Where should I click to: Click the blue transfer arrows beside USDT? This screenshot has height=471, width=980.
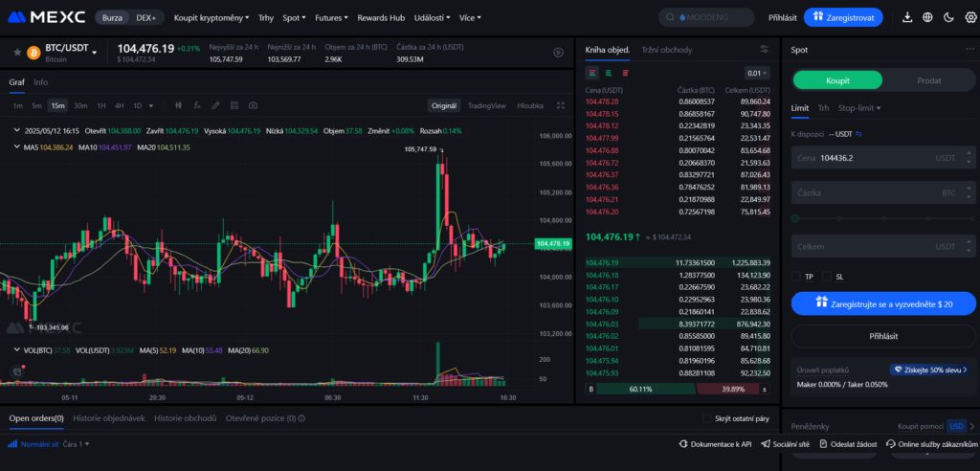coord(858,134)
